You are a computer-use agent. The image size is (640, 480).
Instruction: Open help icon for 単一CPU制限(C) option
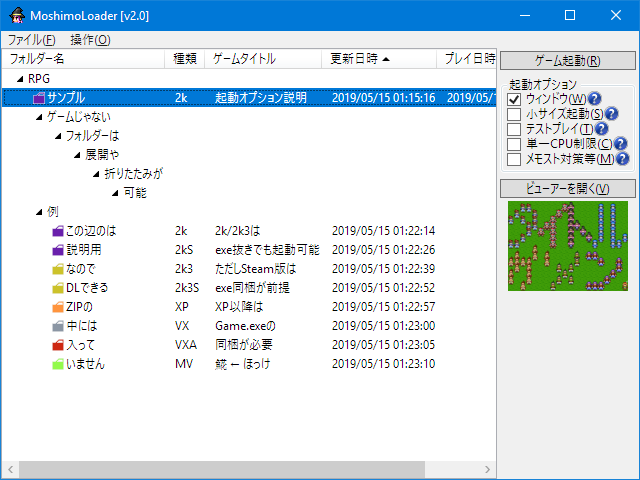click(x=620, y=144)
